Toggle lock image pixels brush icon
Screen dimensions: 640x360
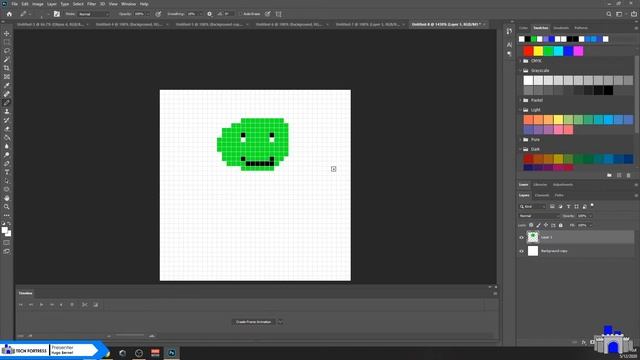538,225
